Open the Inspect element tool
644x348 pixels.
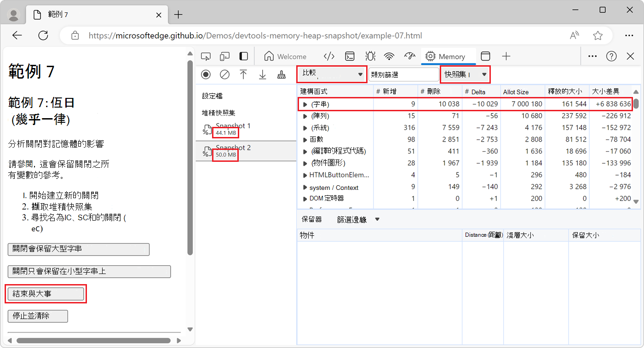point(206,56)
